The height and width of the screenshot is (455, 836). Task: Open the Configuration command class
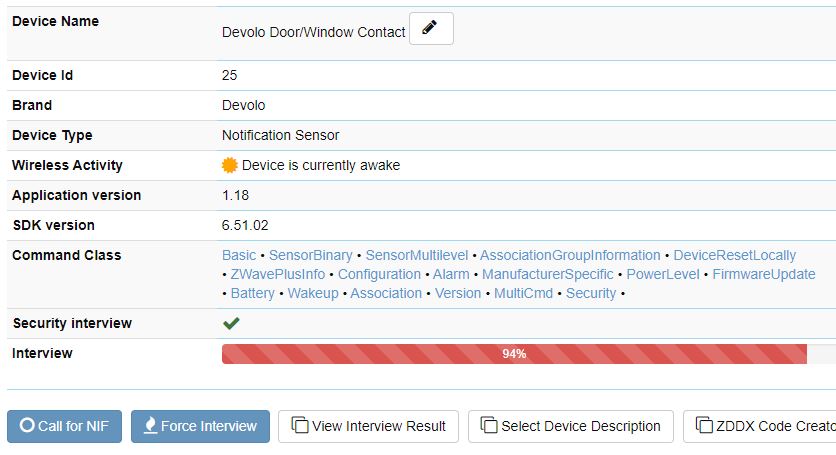coord(379,275)
